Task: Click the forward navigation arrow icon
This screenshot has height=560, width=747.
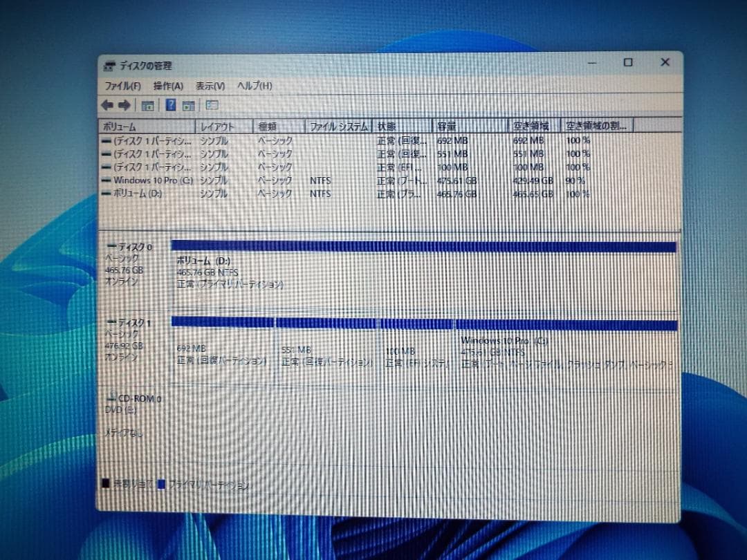Action: pos(124,104)
